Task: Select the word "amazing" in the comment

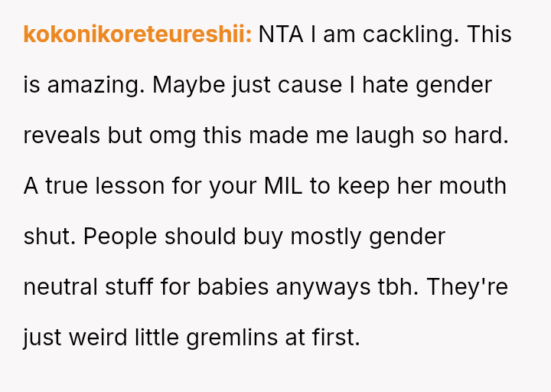Action: click(95, 85)
